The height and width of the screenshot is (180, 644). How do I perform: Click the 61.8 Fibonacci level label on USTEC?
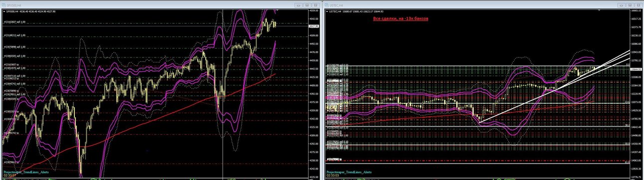point(627,162)
